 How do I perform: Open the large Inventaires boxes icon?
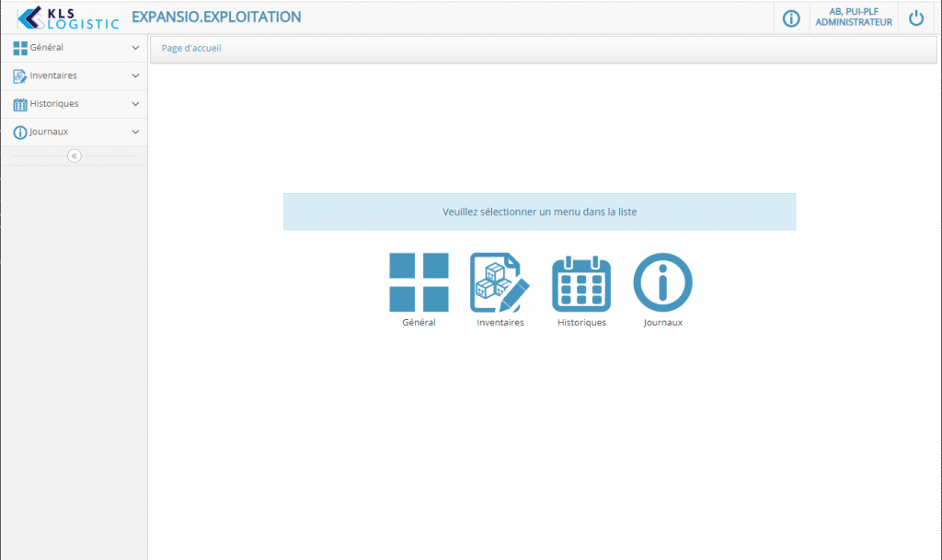point(500,282)
